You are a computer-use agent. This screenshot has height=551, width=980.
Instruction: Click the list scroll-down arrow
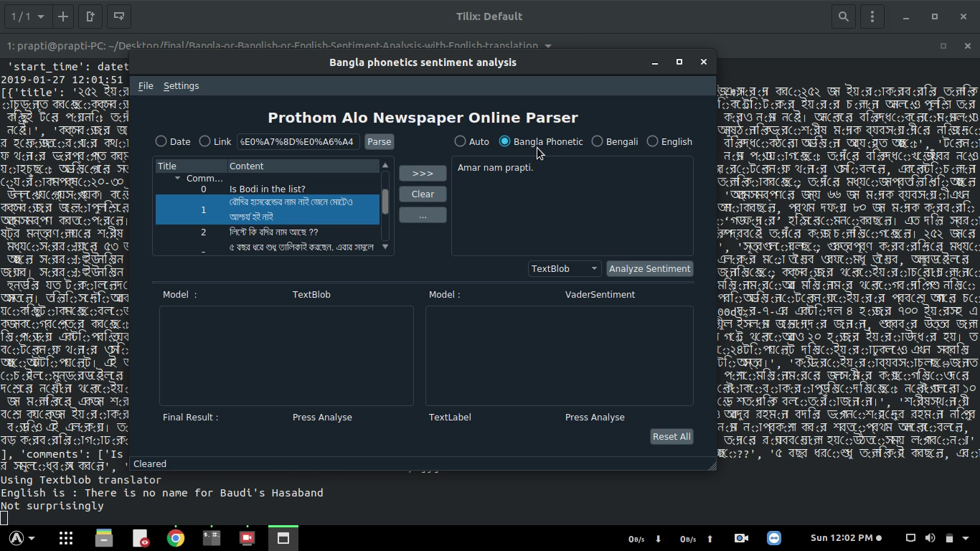pos(385,247)
